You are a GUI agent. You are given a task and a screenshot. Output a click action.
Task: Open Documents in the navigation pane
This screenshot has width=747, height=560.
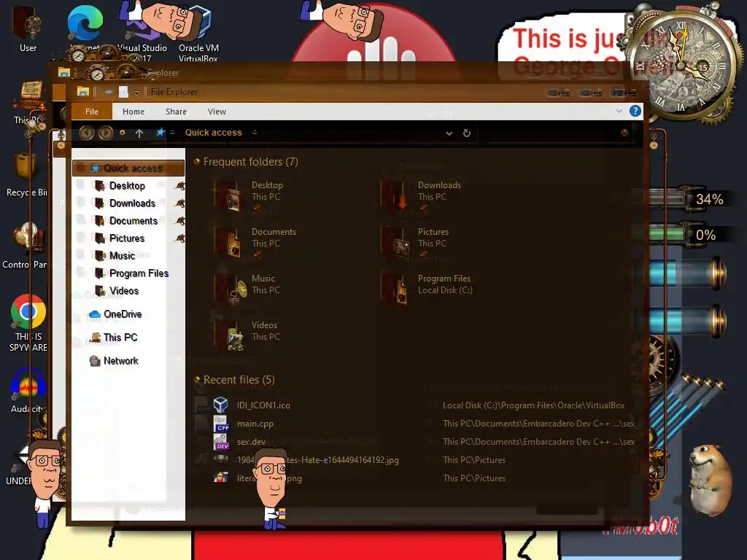click(x=133, y=221)
